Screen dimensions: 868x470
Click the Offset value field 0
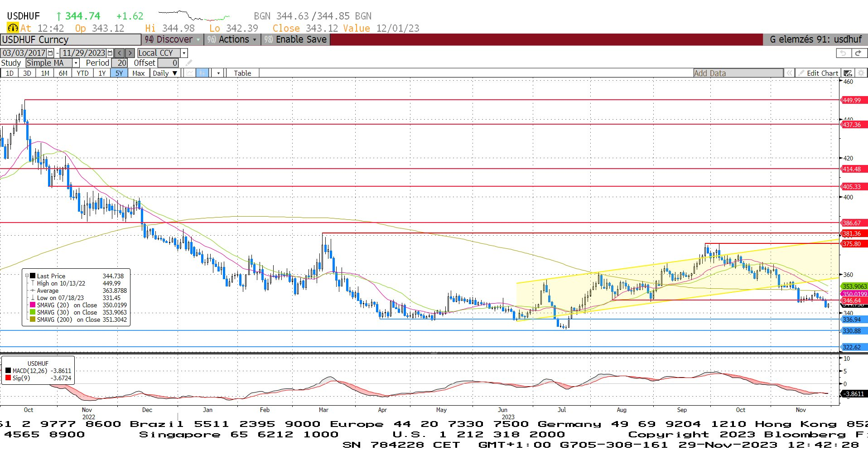[168, 63]
